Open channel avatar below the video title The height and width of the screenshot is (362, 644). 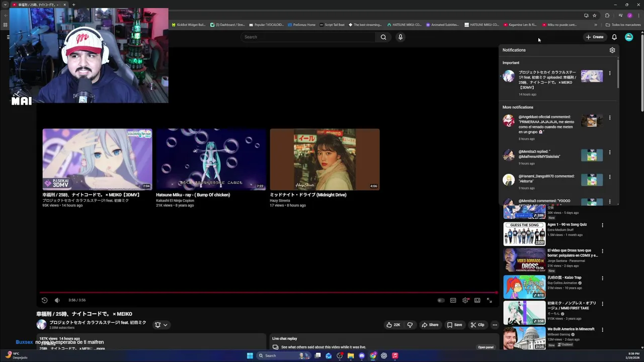[41, 325]
